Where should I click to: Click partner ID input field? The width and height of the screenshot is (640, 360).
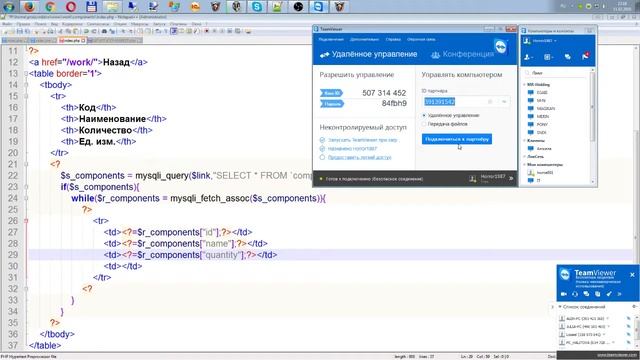[x=465, y=102]
